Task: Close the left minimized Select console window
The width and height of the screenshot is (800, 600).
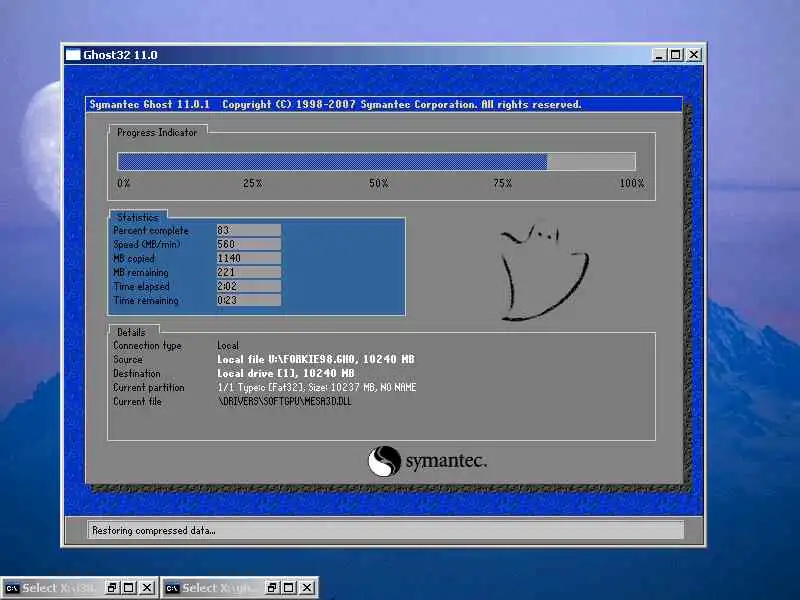Action: pyautogui.click(x=146, y=588)
